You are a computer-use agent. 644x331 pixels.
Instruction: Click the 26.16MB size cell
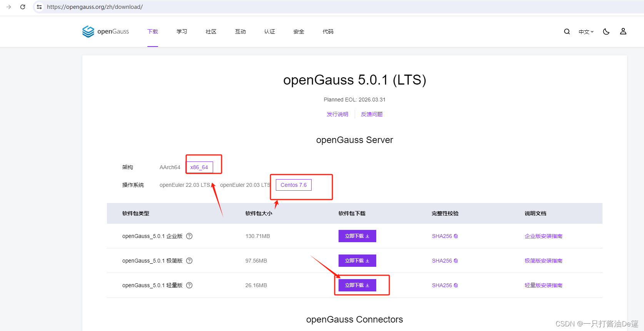(256, 285)
